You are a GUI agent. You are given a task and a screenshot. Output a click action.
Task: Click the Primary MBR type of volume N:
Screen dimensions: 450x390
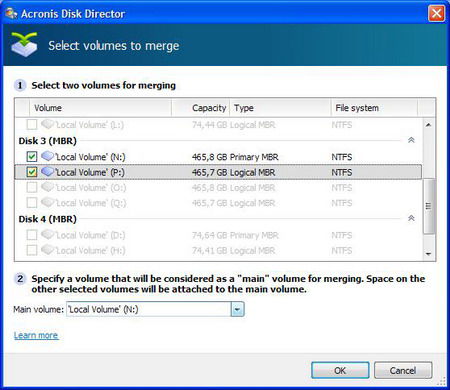(x=254, y=157)
